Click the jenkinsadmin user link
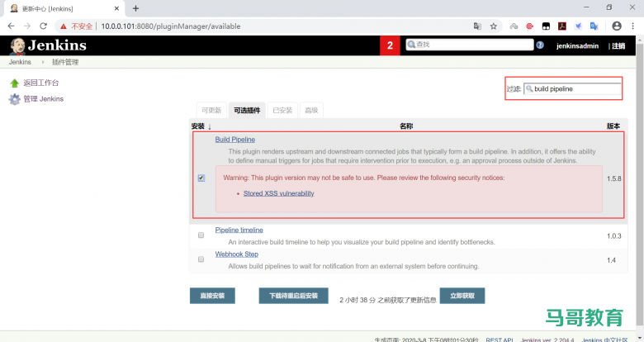The image size is (644, 342). (x=577, y=46)
